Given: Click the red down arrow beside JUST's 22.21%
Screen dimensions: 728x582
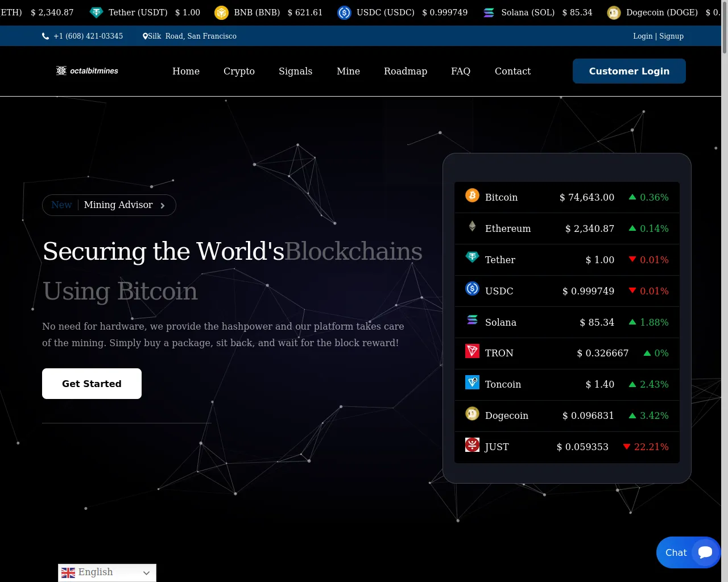Looking at the screenshot, I should tap(627, 447).
